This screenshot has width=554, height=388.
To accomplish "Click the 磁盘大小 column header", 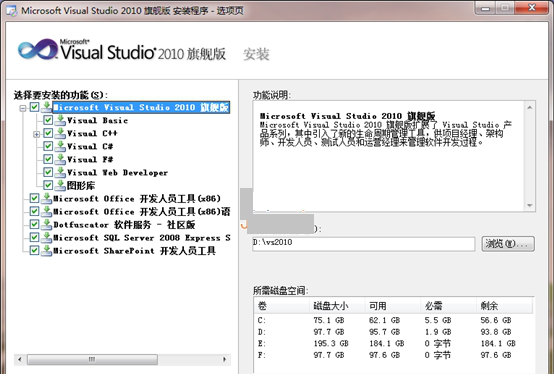I will pos(337,306).
